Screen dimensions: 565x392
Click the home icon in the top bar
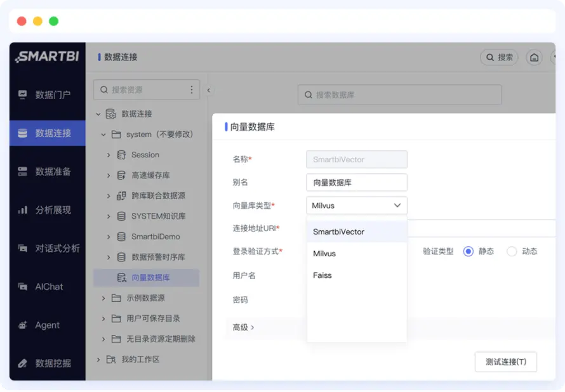pos(533,57)
